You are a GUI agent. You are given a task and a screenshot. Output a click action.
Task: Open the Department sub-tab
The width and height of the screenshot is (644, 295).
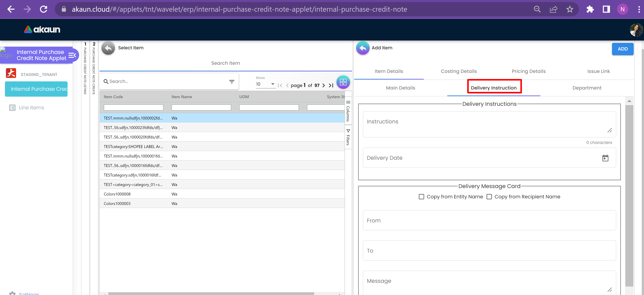(586, 88)
